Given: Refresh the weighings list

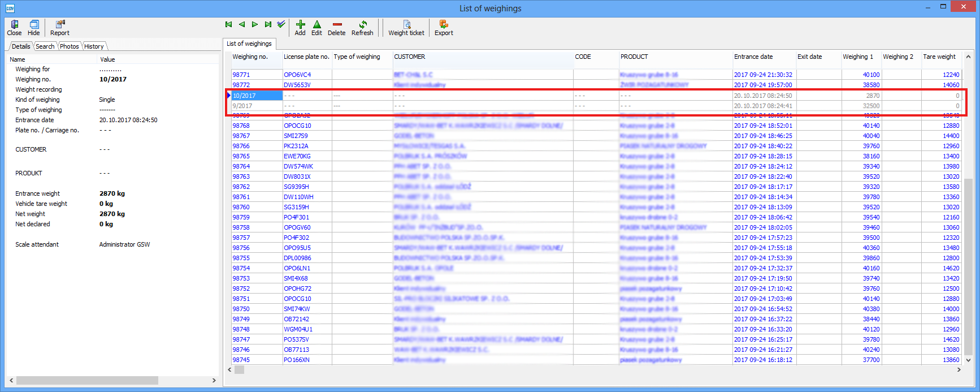Looking at the screenshot, I should point(362,28).
